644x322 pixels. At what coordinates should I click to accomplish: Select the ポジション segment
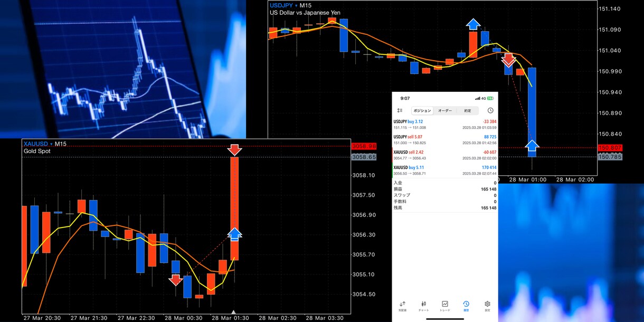[422, 111]
